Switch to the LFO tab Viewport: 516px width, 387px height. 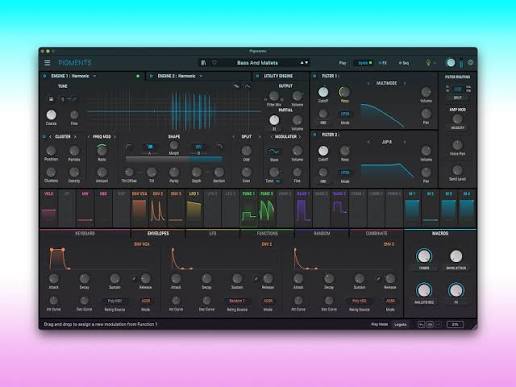click(x=212, y=234)
